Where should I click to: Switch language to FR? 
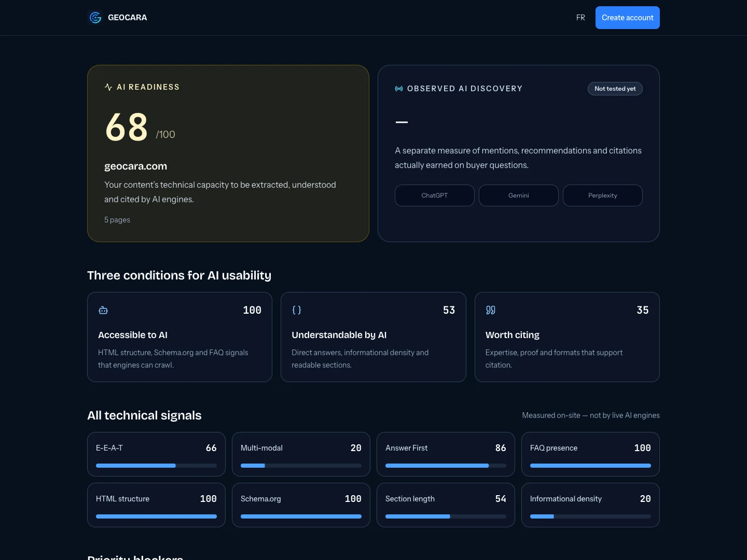(x=580, y=18)
